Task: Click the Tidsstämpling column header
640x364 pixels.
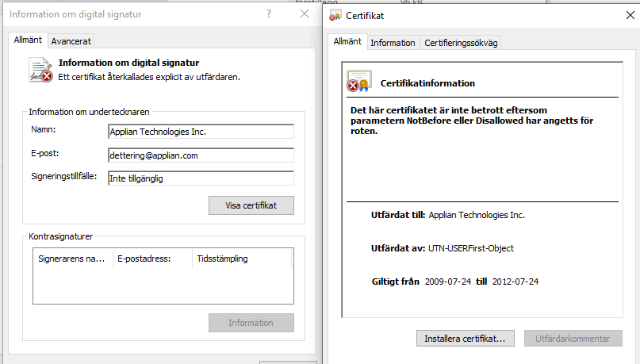Action: [242, 259]
